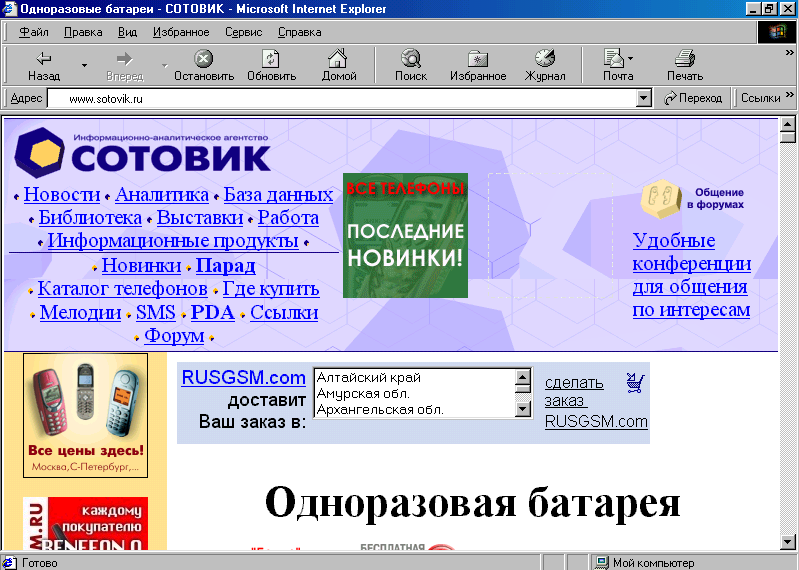Click the forum faces cube icon
The image size is (799, 570).
[661, 199]
